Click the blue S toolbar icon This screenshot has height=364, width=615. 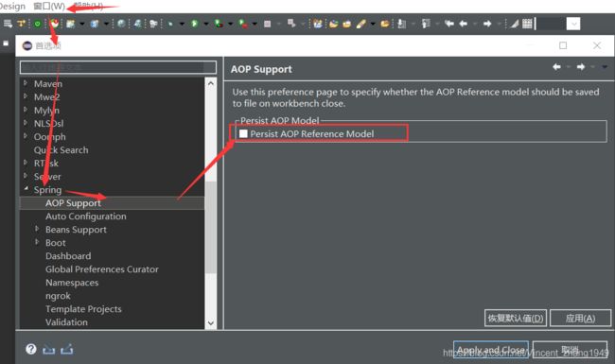tap(95, 24)
